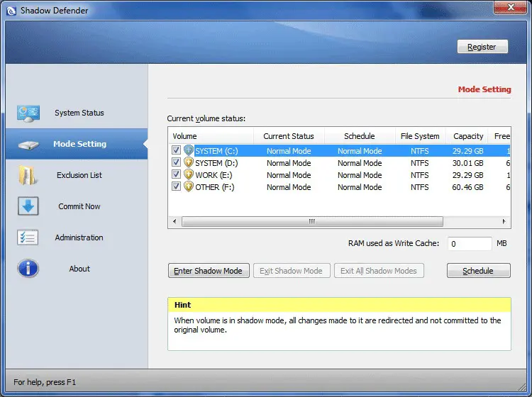Click the 29.29 GB capacity of WORK (E:)

[x=467, y=175]
